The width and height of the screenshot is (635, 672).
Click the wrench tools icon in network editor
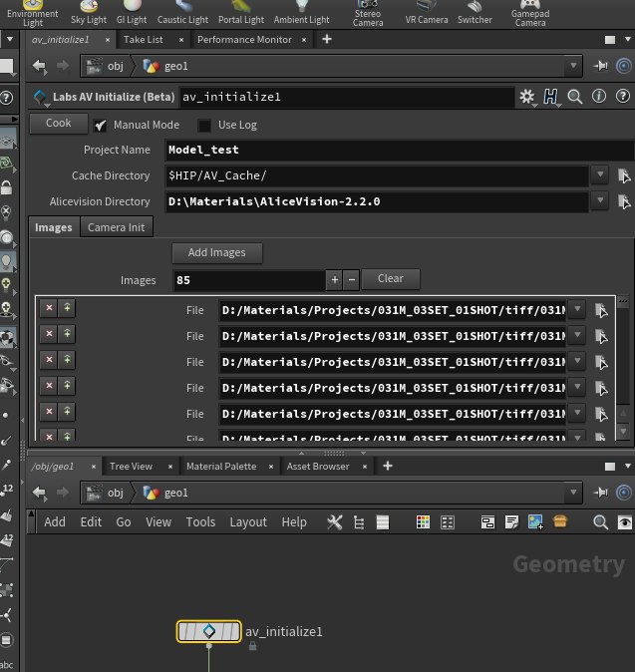pyautogui.click(x=335, y=521)
